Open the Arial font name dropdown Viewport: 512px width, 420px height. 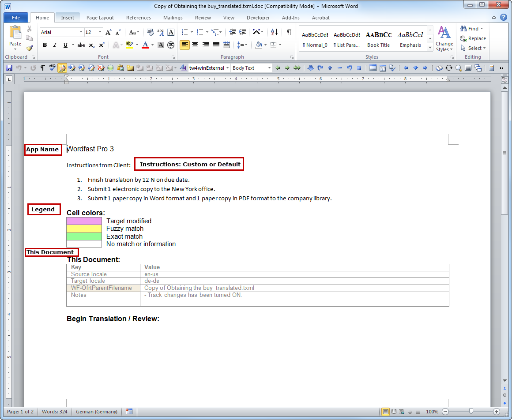[x=81, y=32]
